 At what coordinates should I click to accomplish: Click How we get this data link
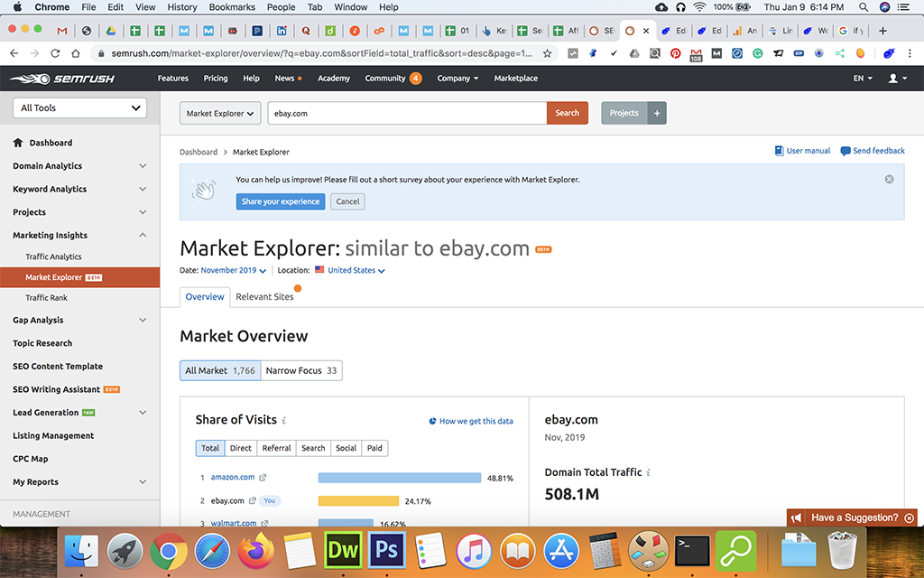click(x=471, y=421)
